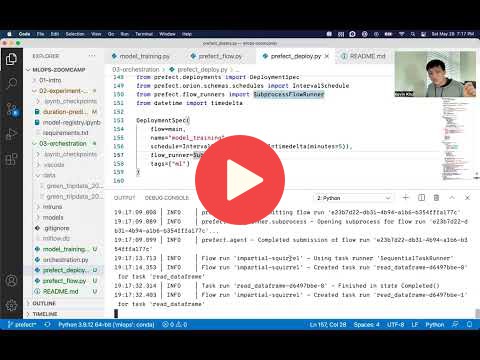Image resolution: width=480 pixels, height=360 pixels.
Task: Expand the OUTLINE section
Action: pos(44,303)
